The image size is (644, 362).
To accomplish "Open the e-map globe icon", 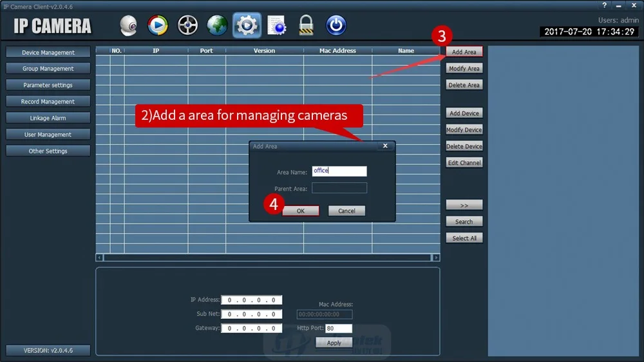I will pos(217,25).
